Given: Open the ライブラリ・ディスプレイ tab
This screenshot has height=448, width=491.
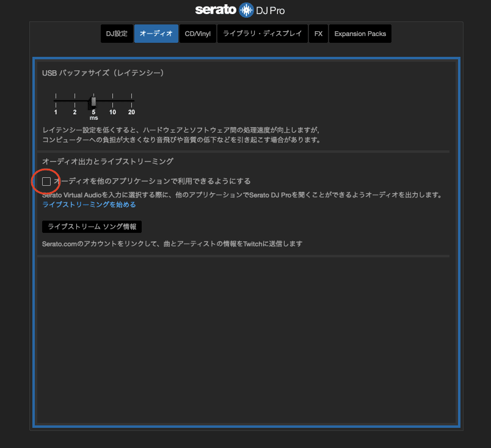Looking at the screenshot, I should coord(263,34).
